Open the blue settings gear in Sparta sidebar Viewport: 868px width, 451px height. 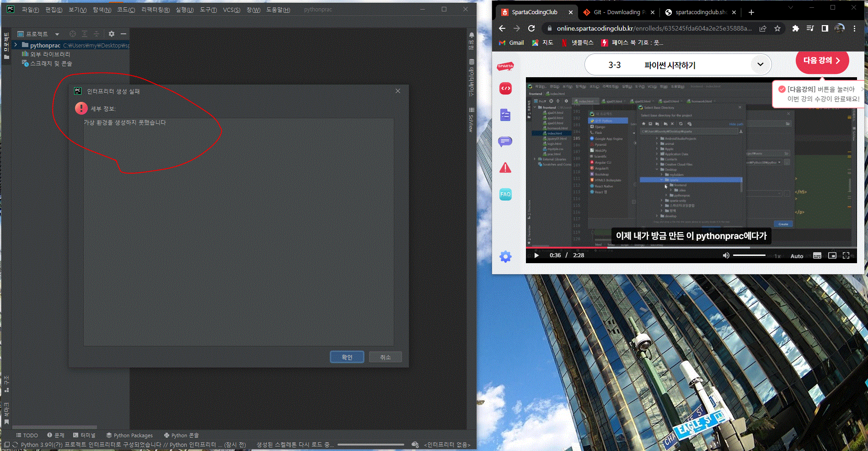pyautogui.click(x=505, y=256)
